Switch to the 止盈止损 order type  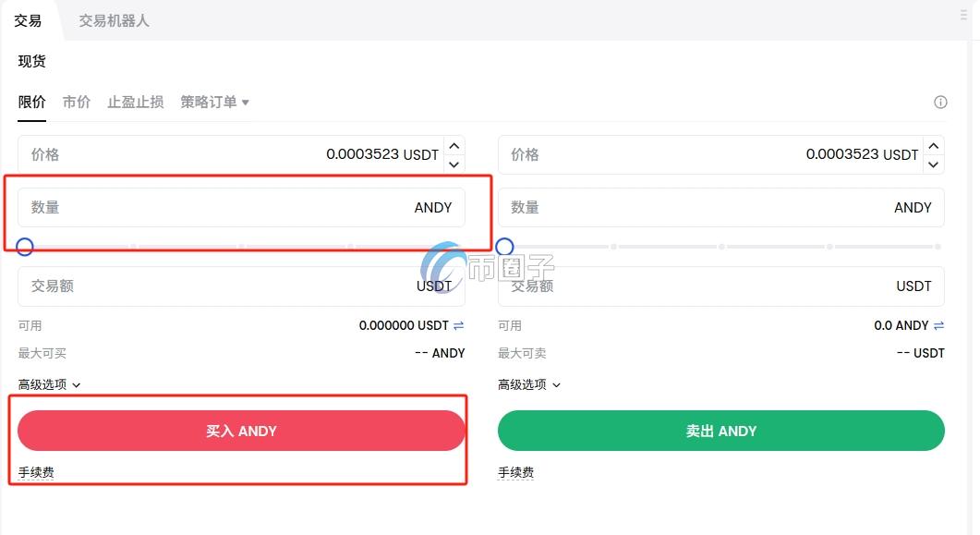135,102
